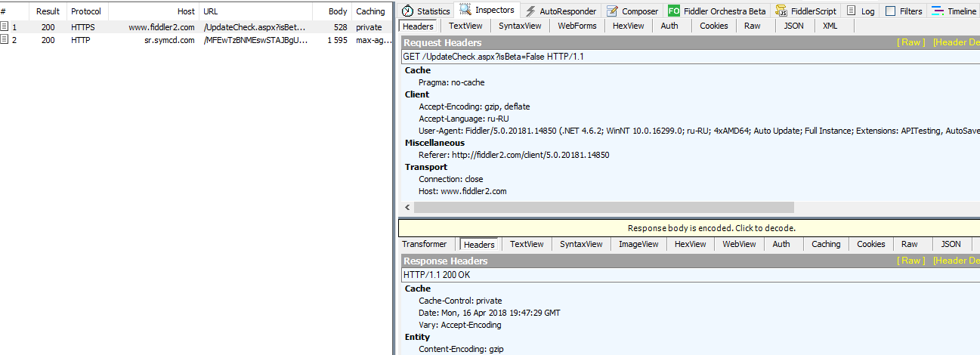Select the Host: www.fiddler2.com header
The width and height of the screenshot is (980, 355).
point(462,191)
